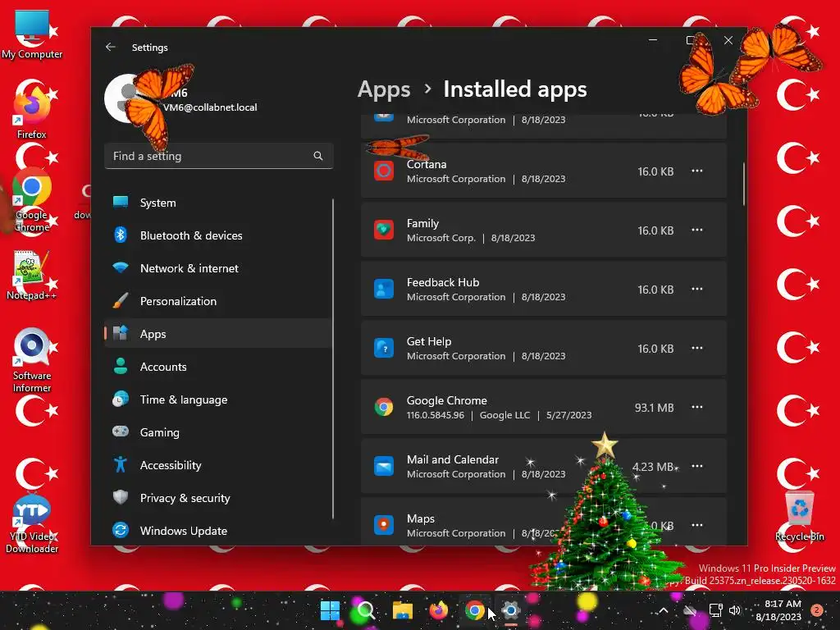Open the Windows Start menu
Image resolution: width=840 pixels, height=630 pixels.
click(330, 610)
